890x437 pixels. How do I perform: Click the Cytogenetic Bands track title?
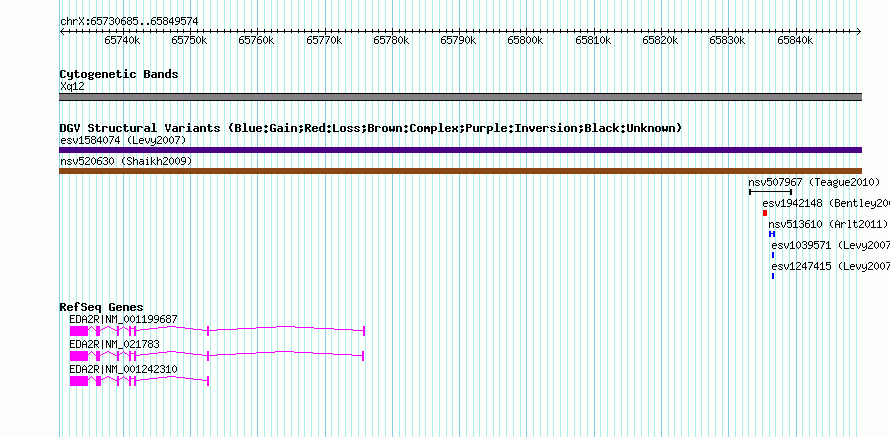pos(119,74)
